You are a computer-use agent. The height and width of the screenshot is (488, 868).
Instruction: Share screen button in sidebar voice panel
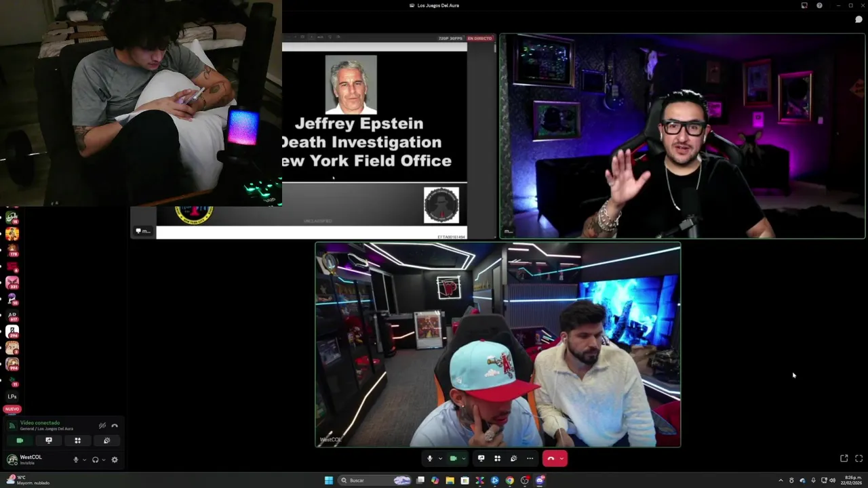pyautogui.click(x=48, y=441)
